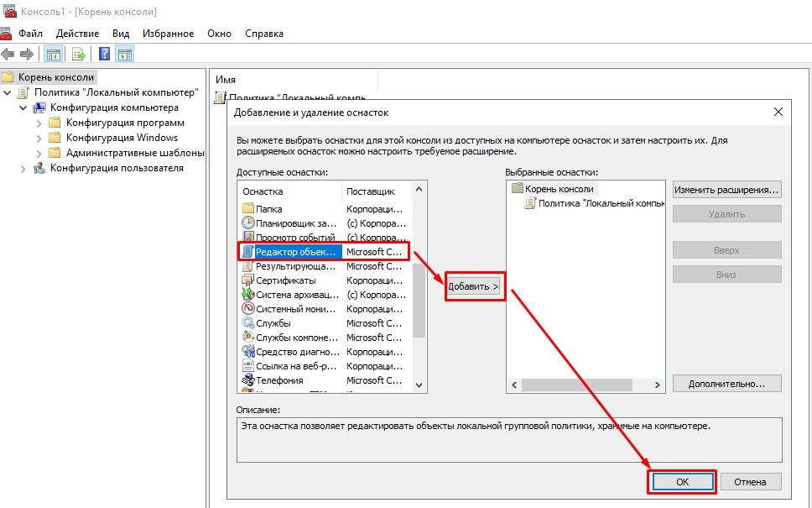Viewport: 812px width, 508px height.
Task: Click the Службы компонентов snap-in icon
Action: coord(248,338)
